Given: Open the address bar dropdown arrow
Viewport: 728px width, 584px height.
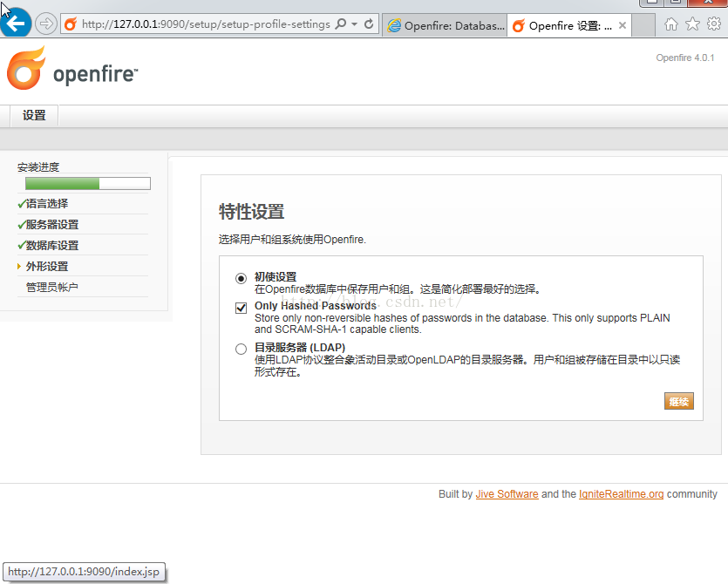Looking at the screenshot, I should tap(354, 24).
